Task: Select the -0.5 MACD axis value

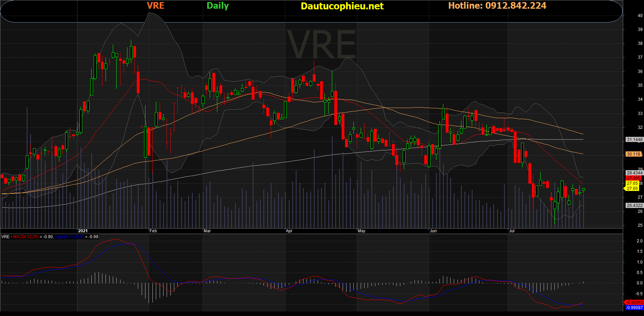Action: point(639,294)
